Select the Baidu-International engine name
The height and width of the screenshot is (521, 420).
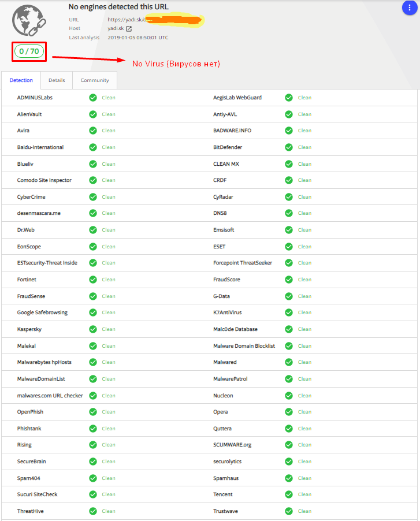click(40, 147)
